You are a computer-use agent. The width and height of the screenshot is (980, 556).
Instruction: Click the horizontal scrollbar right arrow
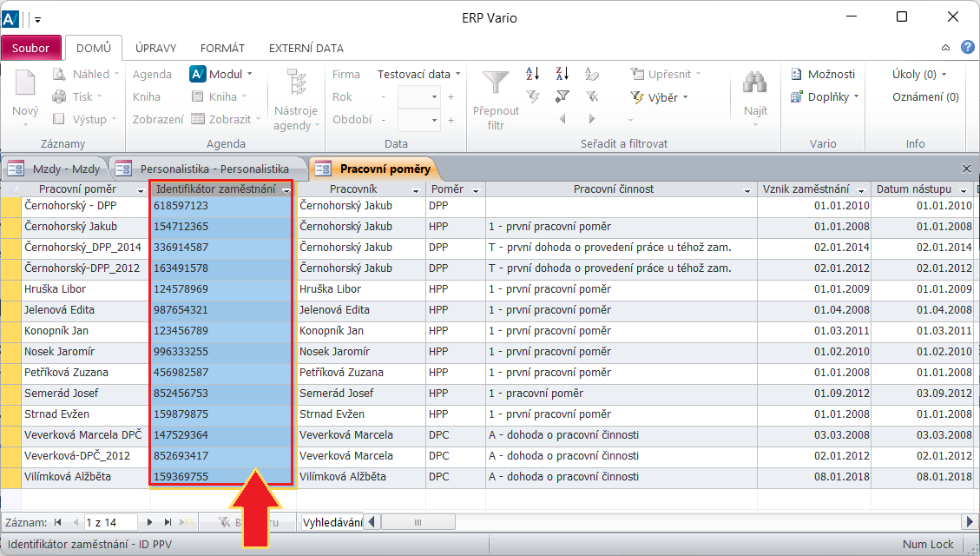click(x=970, y=522)
